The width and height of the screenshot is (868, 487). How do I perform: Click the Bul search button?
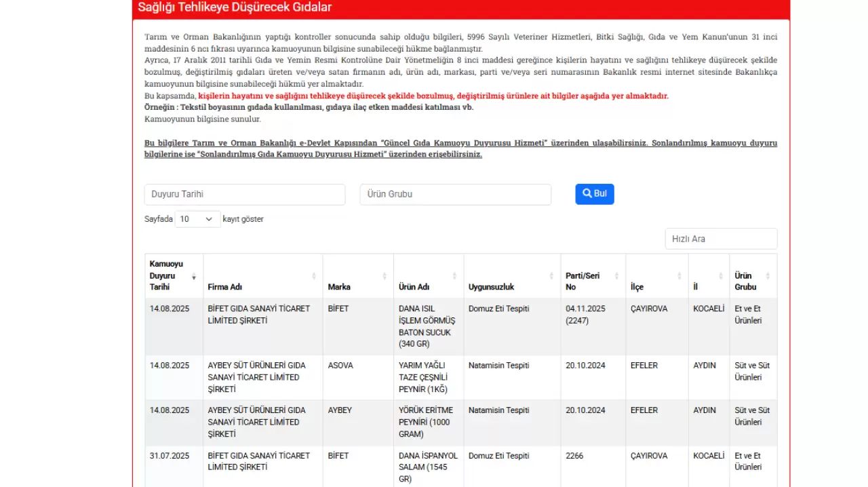click(x=594, y=194)
